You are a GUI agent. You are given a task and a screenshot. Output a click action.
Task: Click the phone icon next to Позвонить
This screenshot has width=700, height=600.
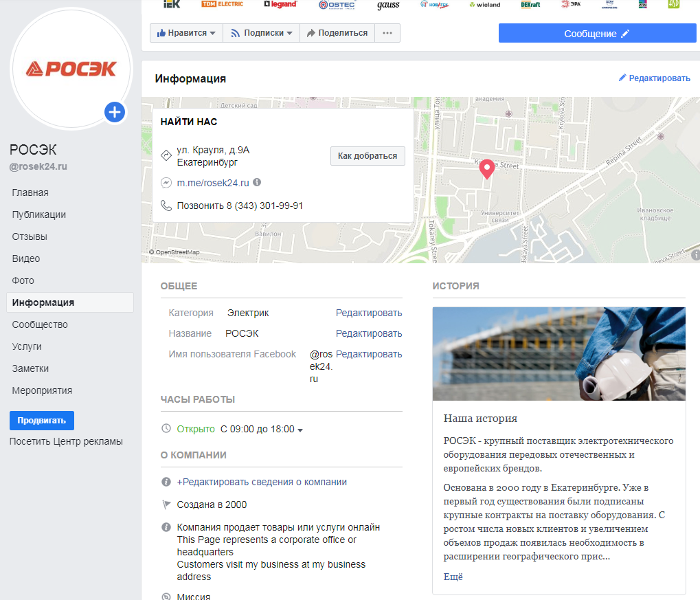[x=166, y=205]
